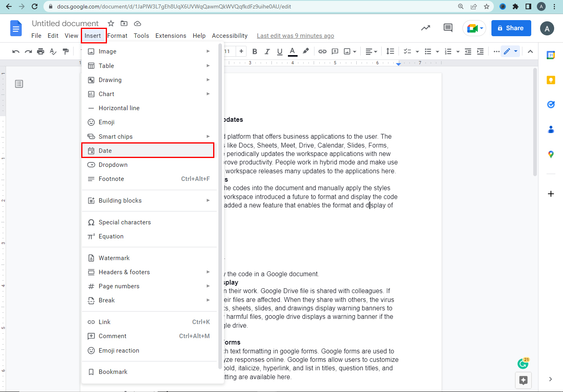Toggle the checklist button
Image resolution: width=563 pixels, height=392 pixels.
point(407,51)
